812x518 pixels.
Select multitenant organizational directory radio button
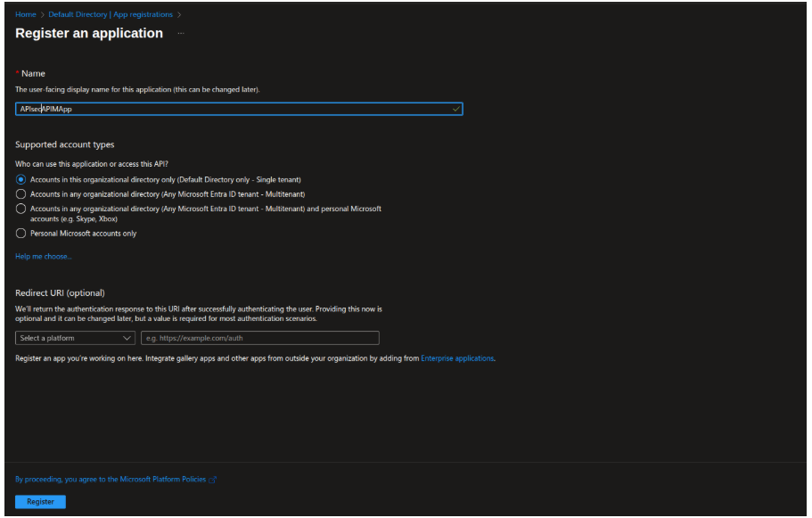tap(21, 193)
